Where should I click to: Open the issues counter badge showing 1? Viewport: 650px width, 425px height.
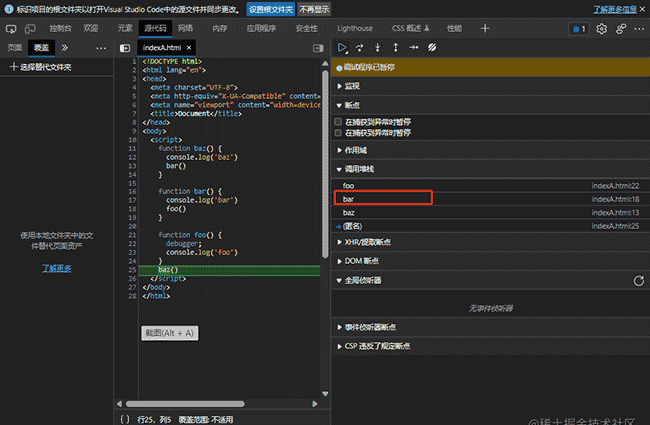point(579,29)
